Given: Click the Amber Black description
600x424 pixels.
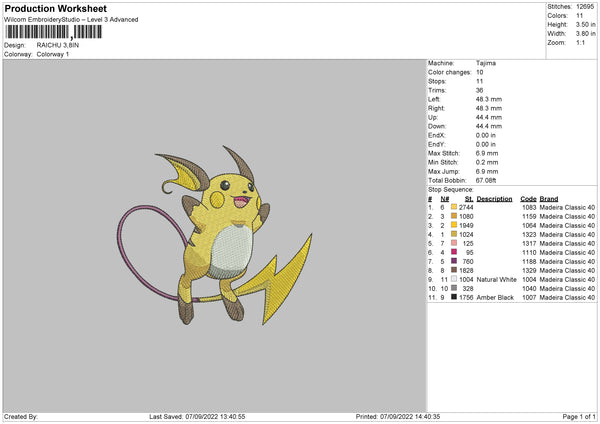Looking at the screenshot, I should (495, 298).
